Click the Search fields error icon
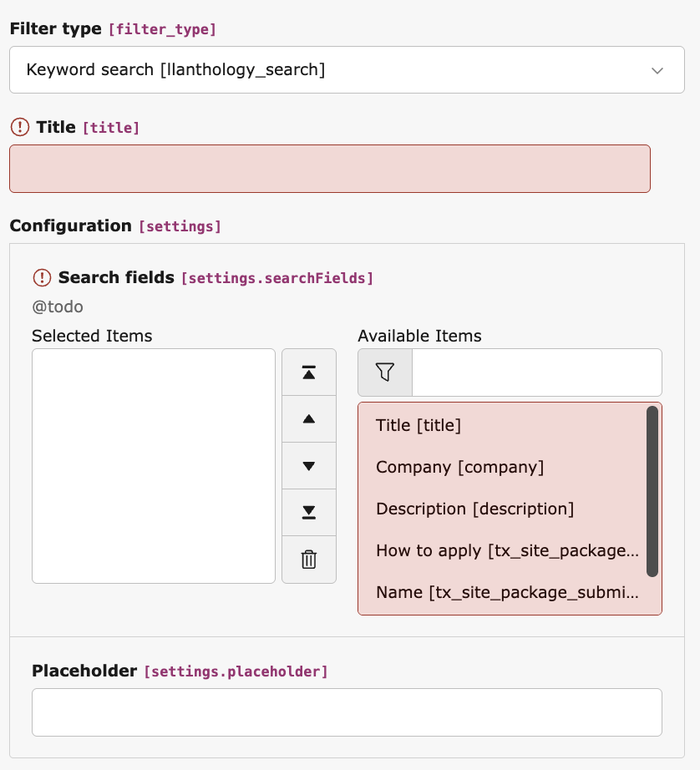 tap(42, 277)
